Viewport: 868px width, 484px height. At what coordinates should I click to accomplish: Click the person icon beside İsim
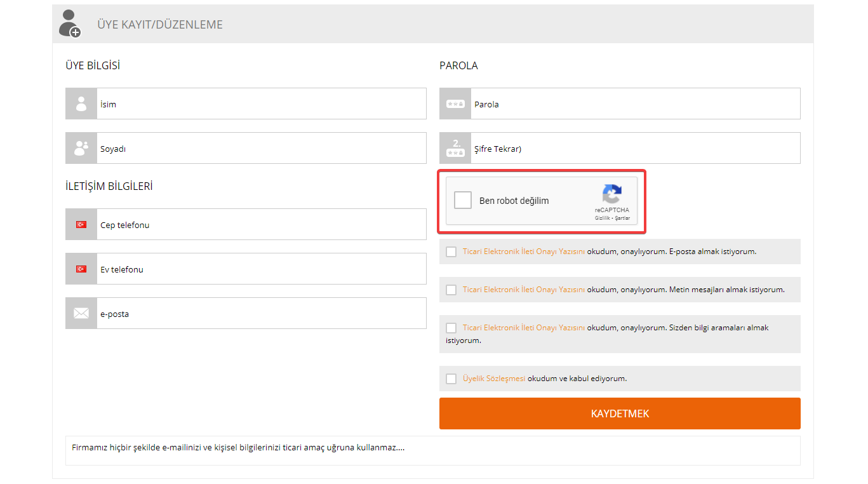pos(81,104)
